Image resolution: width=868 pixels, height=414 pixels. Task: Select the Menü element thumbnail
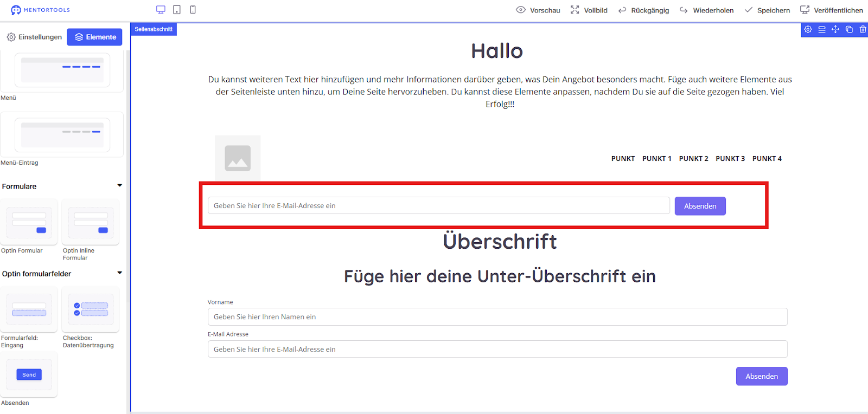click(x=62, y=70)
